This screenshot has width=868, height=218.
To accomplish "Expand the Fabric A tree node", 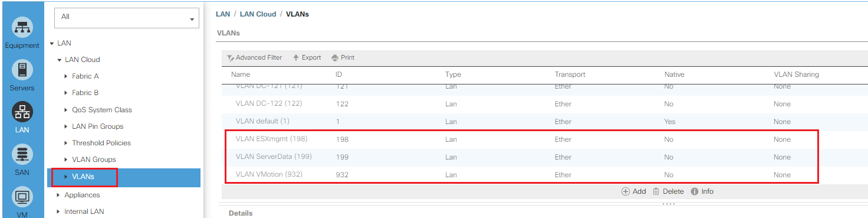I will (x=66, y=76).
